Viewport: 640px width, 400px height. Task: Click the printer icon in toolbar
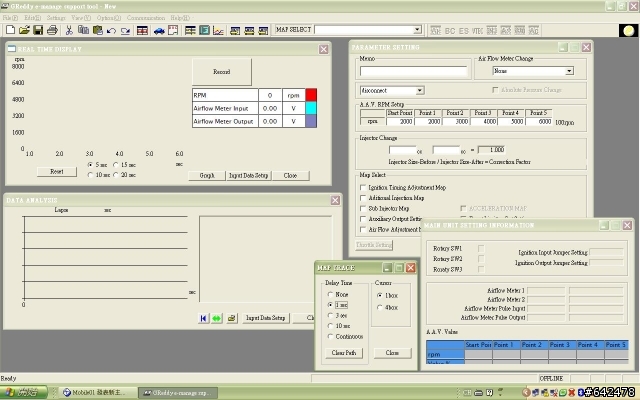pyautogui.click(x=52, y=30)
